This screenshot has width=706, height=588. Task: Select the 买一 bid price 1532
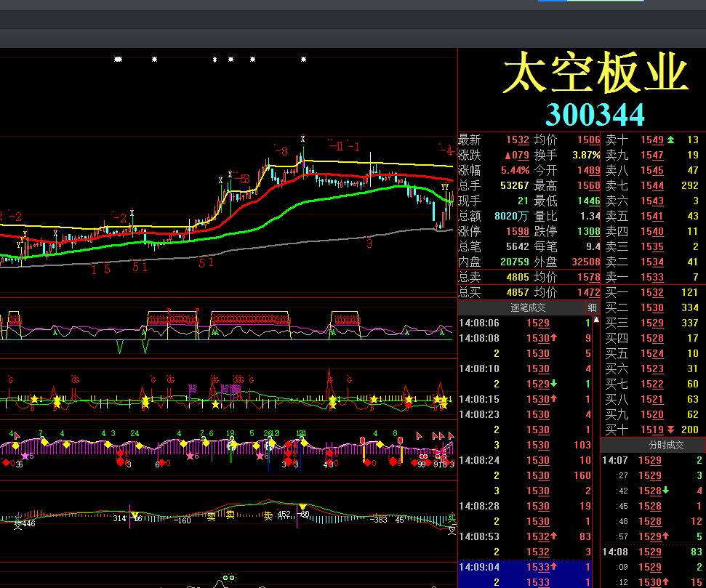click(x=652, y=293)
